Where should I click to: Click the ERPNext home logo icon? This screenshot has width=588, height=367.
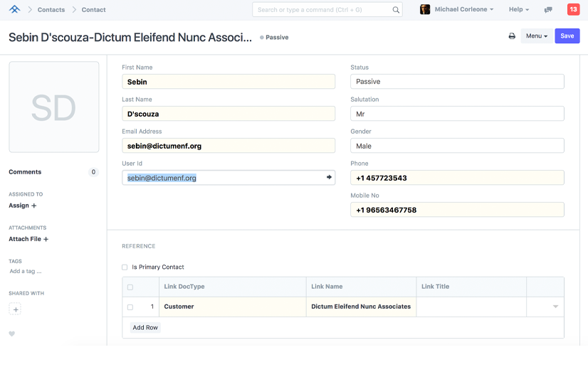[x=14, y=9]
